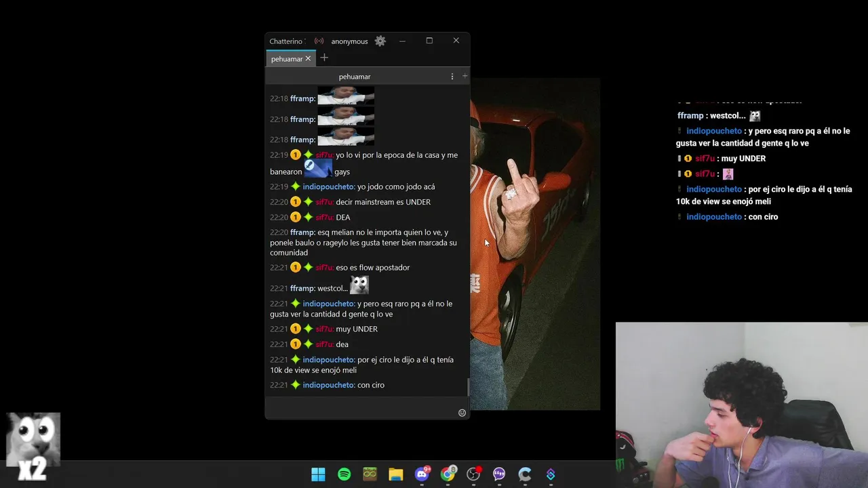Click green badge on 'y pero esq raro'
Viewport: 868px width, 488px height.
[295, 304]
